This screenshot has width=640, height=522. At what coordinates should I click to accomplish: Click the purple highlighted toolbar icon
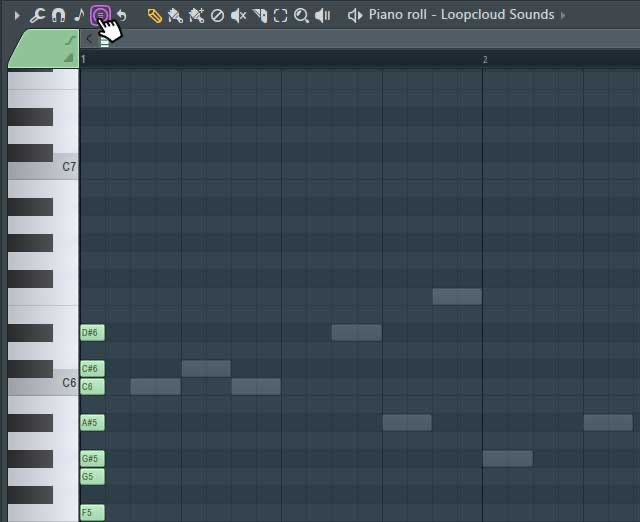pyautogui.click(x=100, y=15)
